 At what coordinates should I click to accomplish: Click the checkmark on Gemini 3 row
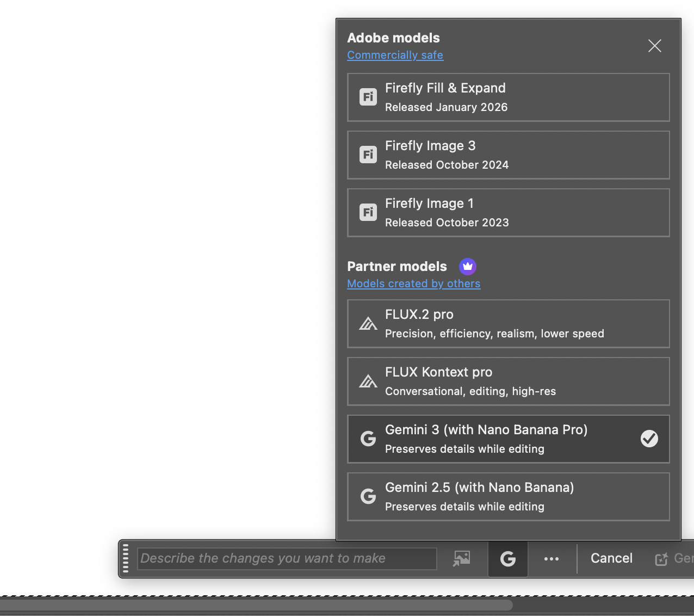pyautogui.click(x=649, y=439)
